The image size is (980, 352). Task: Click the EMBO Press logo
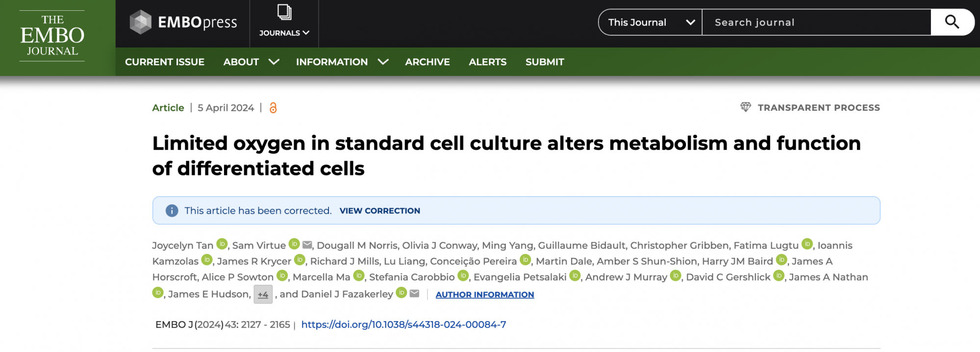(x=183, y=23)
